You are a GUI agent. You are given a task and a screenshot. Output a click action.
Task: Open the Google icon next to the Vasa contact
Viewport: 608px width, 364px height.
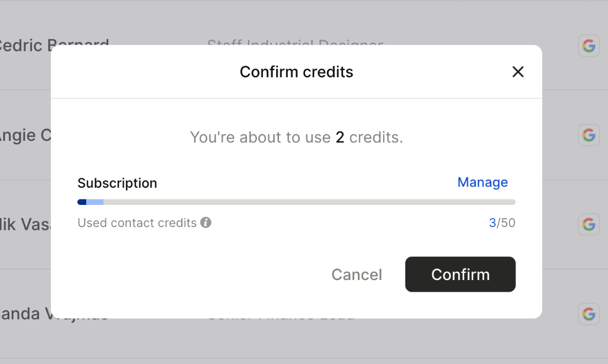tap(589, 224)
